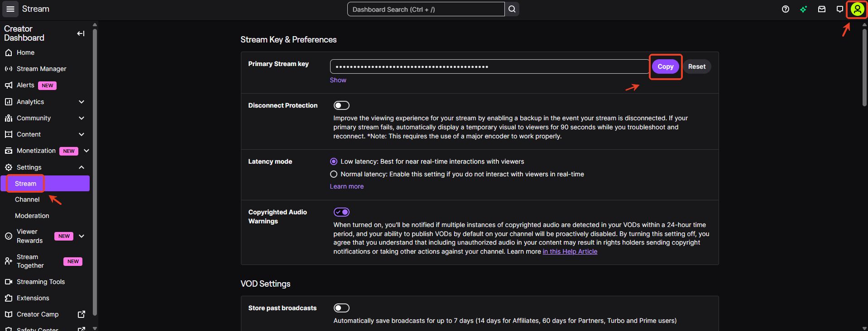Click the dashboard search magnifier button
Screen dimensions: 868x331
click(x=512, y=9)
